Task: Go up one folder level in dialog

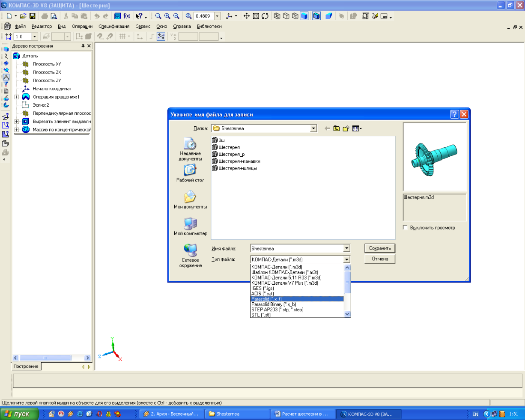Action: 337,128
